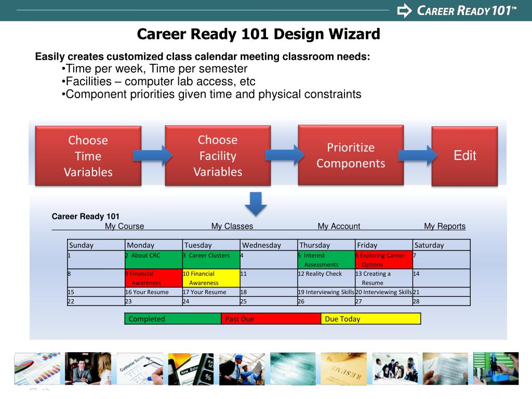Select the 17 Your Resume cell
The image size is (532, 399).
coord(211,292)
